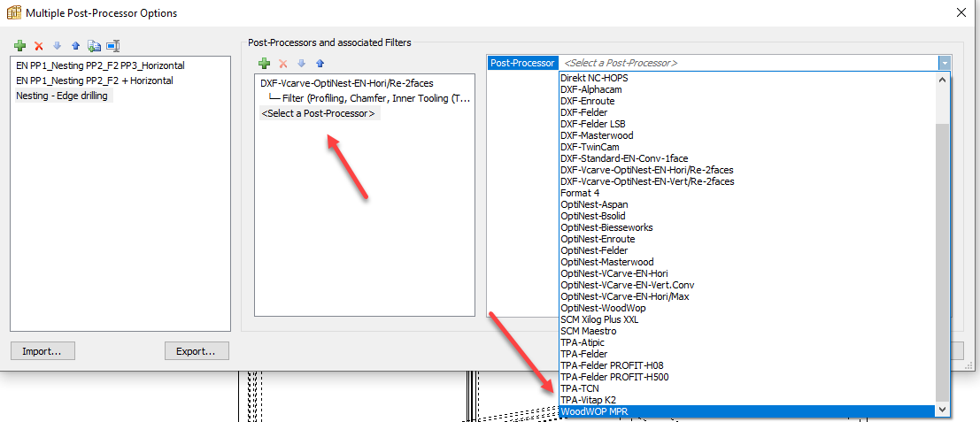Click the Export... button
Viewport: 980px width, 422px height.
(197, 351)
